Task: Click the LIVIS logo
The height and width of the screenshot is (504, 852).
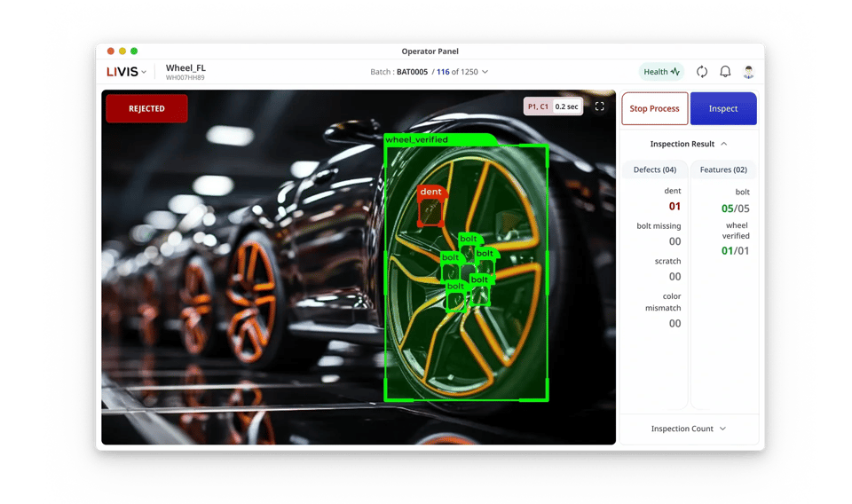Action: tap(122, 72)
